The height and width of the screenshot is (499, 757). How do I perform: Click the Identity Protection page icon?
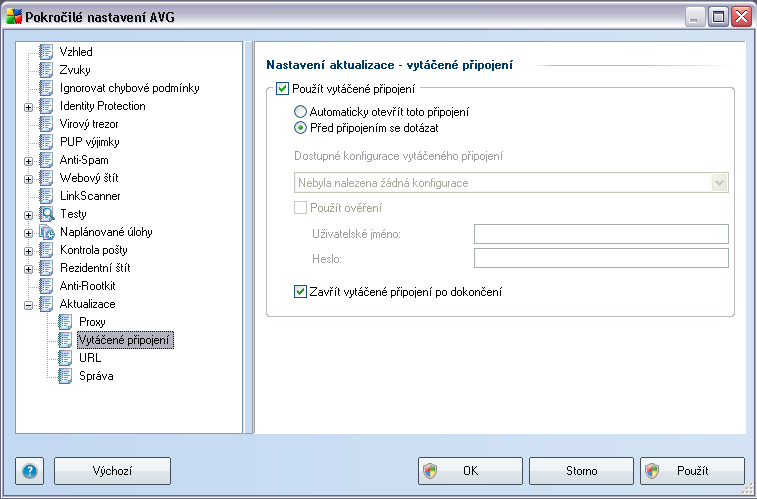pos(46,106)
